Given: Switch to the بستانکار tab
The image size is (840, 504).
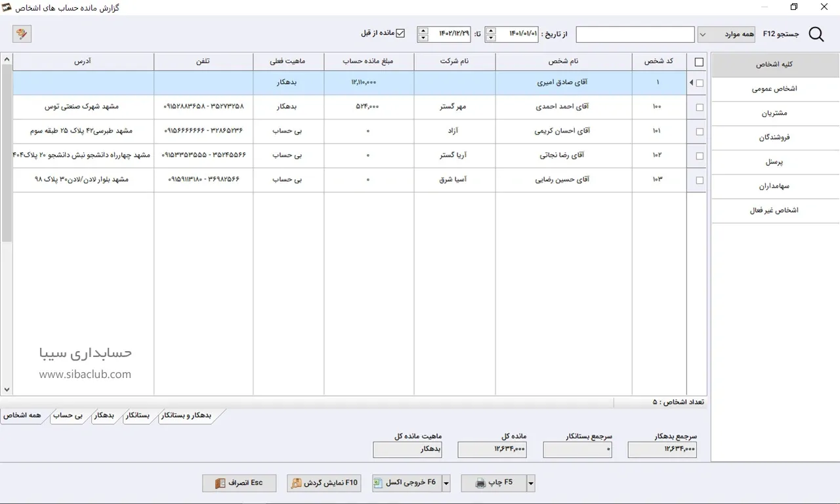Looking at the screenshot, I should (136, 415).
